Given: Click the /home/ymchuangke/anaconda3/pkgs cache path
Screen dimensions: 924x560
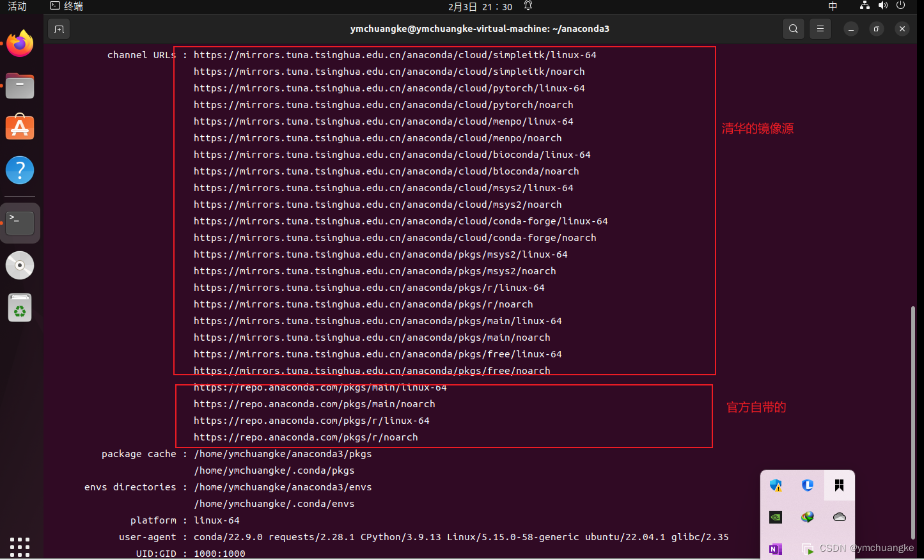Looking at the screenshot, I should point(283,454).
